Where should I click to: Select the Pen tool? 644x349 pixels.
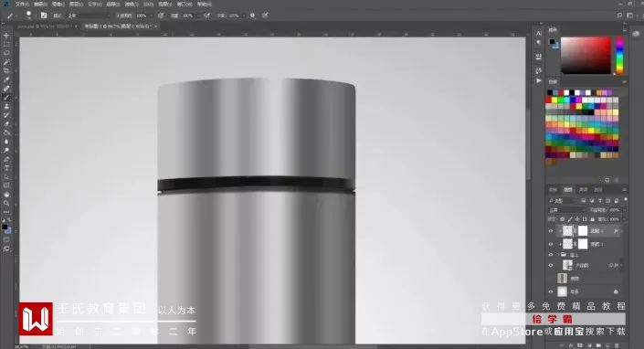coord(6,159)
